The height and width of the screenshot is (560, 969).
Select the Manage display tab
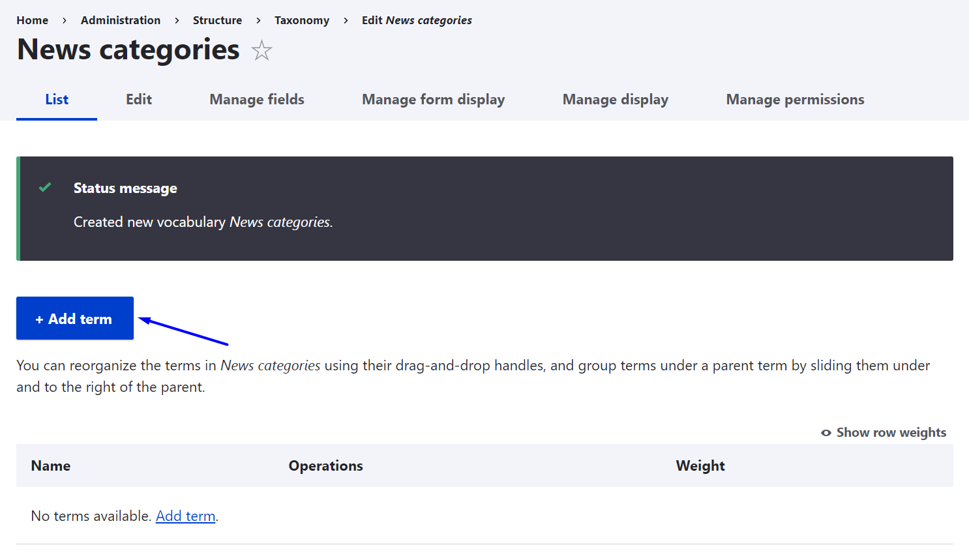[x=615, y=100]
